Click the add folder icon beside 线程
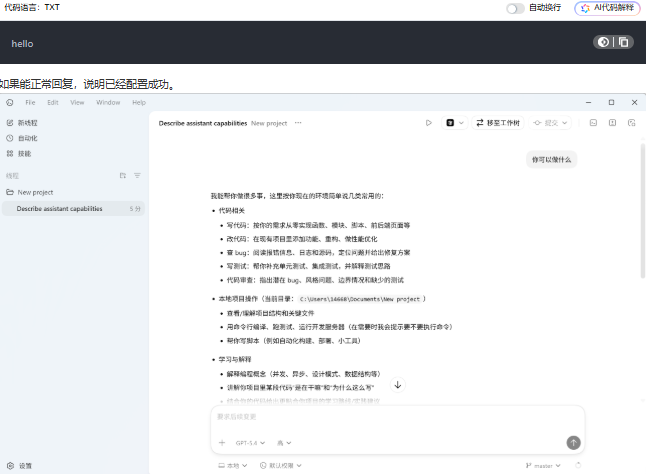The width and height of the screenshot is (646, 474). [x=123, y=175]
